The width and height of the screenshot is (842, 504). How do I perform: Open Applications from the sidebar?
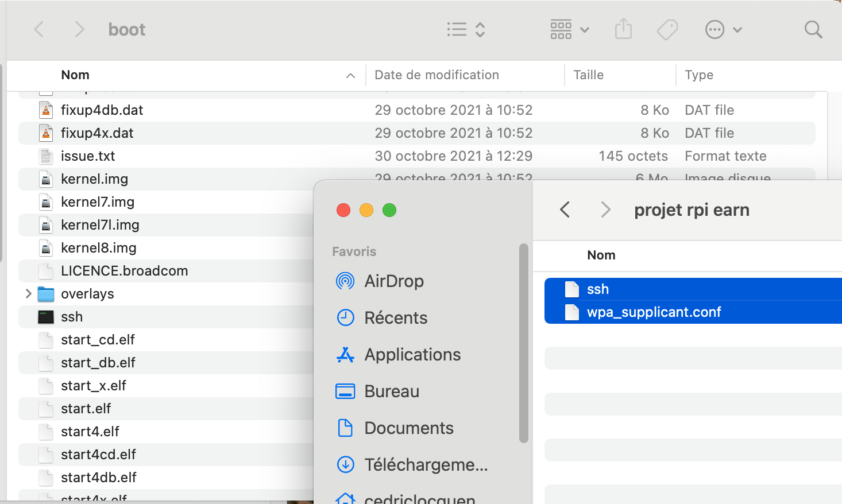(x=412, y=354)
